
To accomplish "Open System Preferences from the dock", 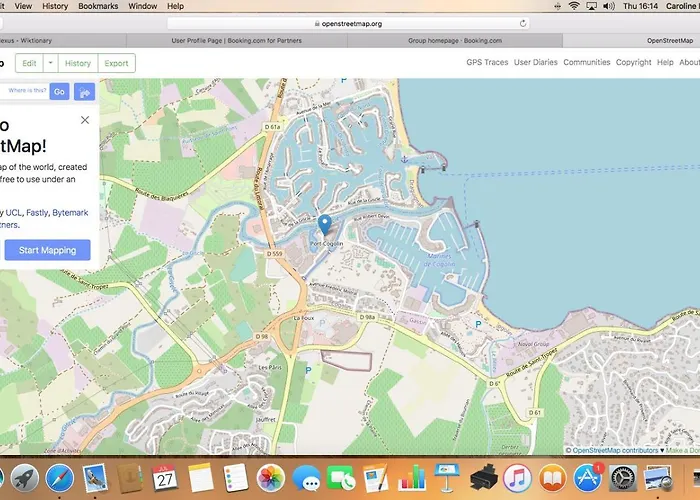I will click(x=622, y=479).
